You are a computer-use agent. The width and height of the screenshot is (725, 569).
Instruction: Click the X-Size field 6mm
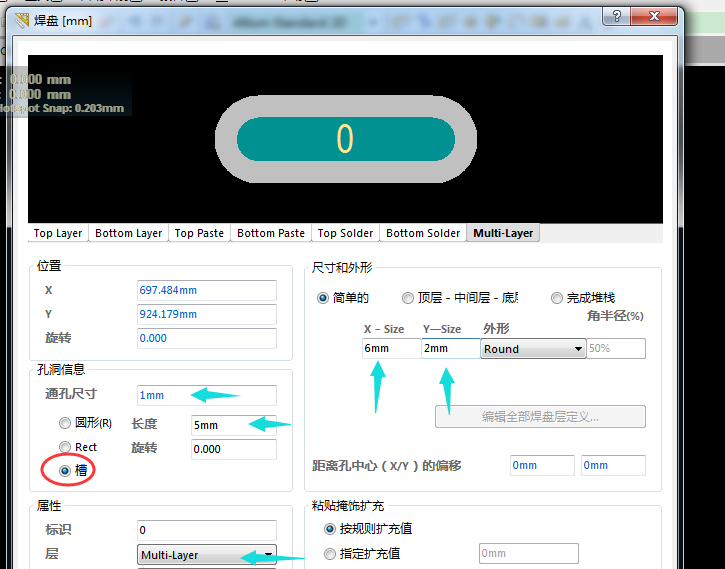[x=392, y=349]
